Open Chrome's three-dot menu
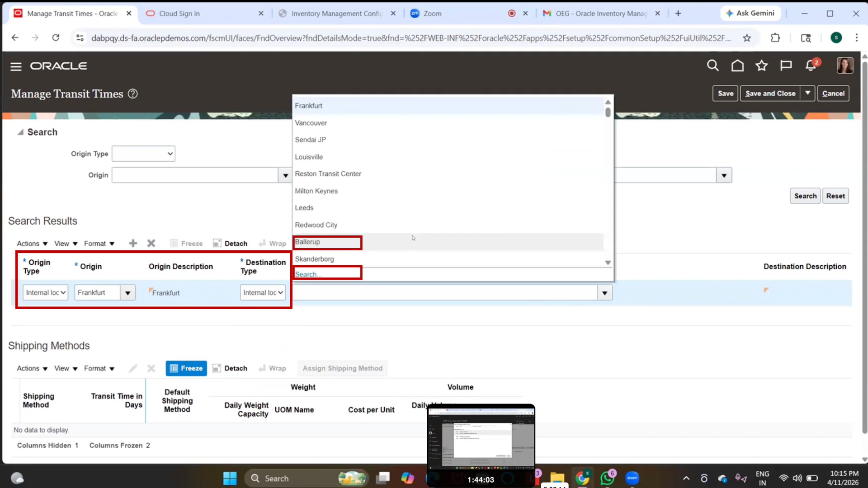The image size is (868, 488). pyautogui.click(x=856, y=38)
